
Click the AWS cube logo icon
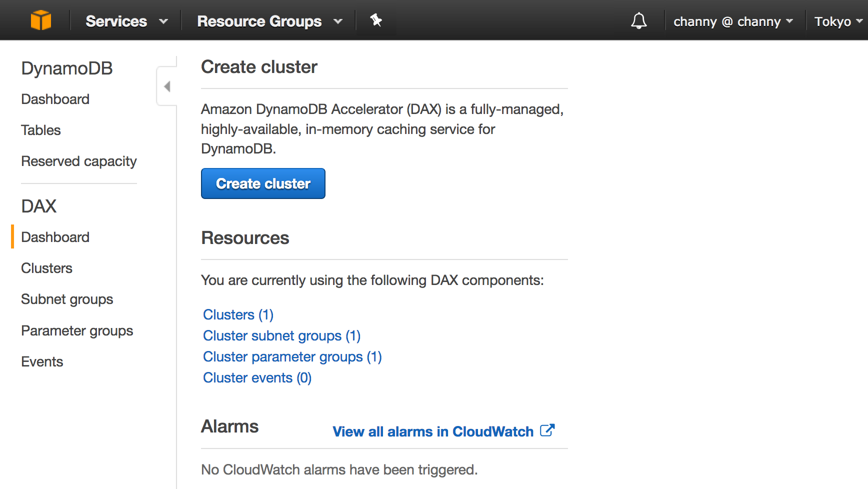coord(41,20)
